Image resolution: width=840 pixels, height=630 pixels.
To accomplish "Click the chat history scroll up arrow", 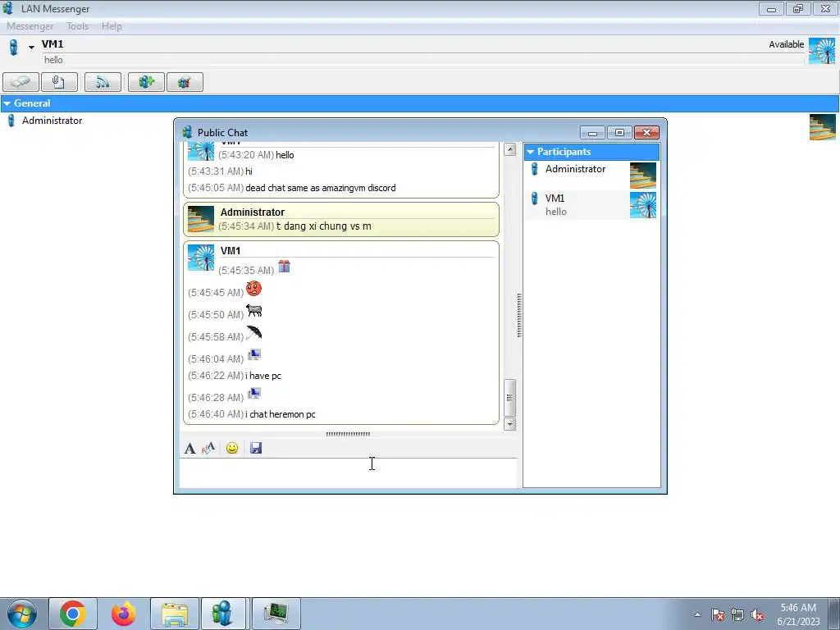I will [x=510, y=149].
